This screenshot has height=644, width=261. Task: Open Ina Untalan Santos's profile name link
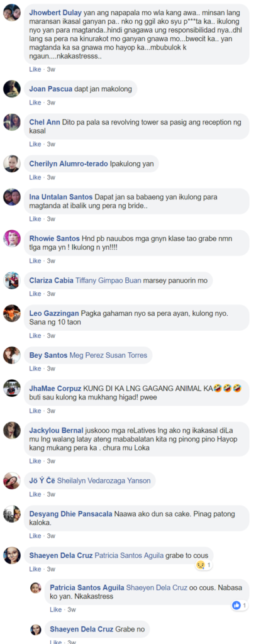[61, 197]
